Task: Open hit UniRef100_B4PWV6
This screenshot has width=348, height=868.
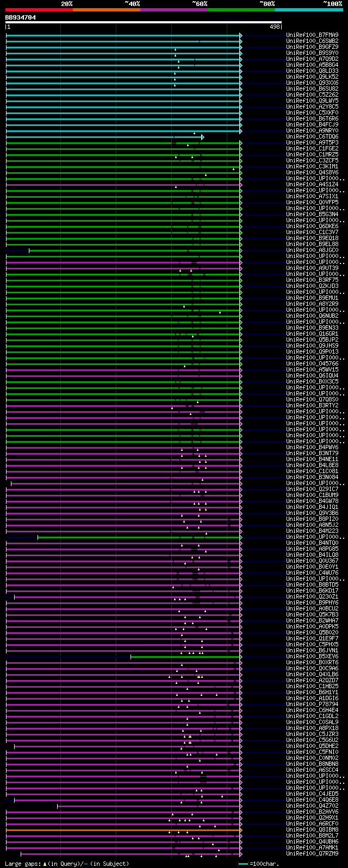Action: click(312, 448)
